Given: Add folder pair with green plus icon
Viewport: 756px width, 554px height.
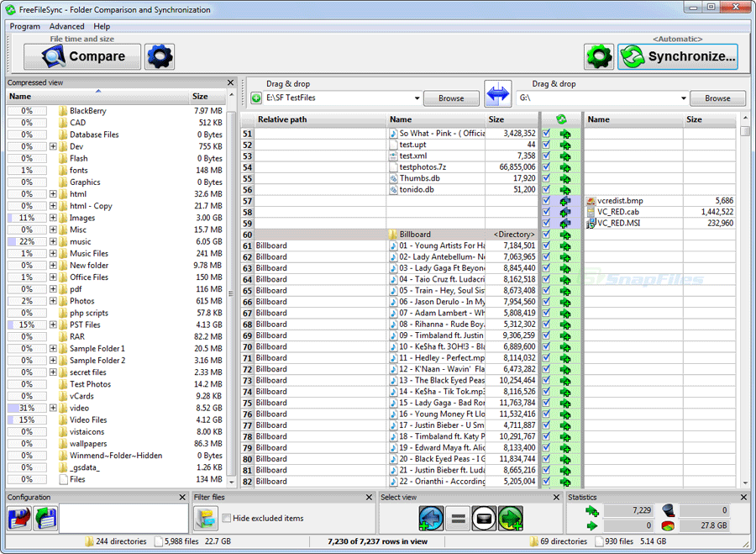Looking at the screenshot, I should (x=256, y=98).
